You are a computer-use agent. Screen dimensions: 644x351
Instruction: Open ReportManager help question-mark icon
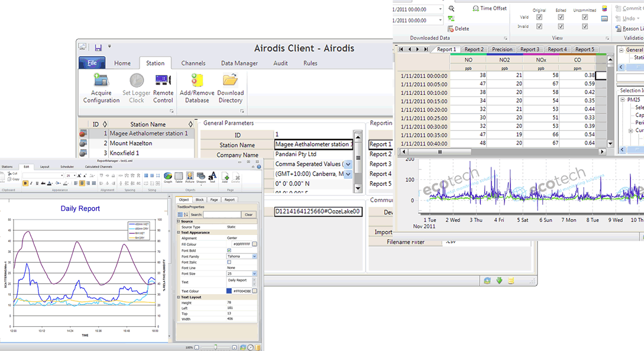point(259,167)
